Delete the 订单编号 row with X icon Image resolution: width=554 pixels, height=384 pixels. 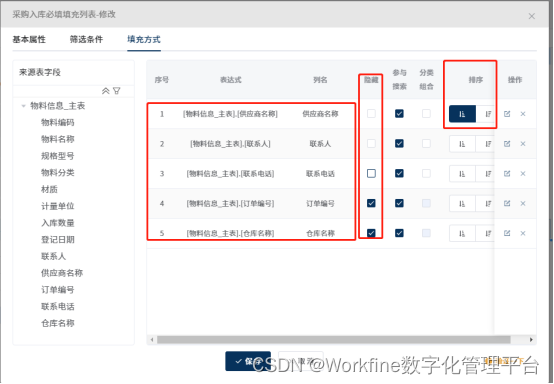(x=523, y=203)
